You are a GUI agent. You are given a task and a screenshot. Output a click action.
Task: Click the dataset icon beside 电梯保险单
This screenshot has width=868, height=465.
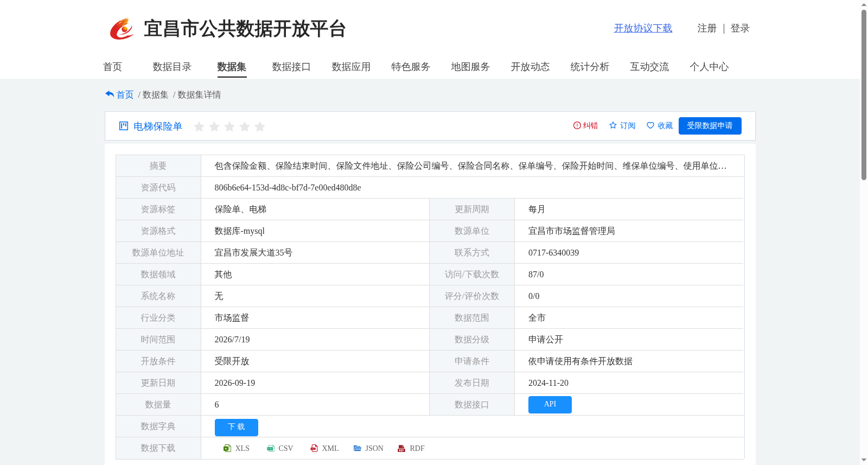tap(124, 126)
